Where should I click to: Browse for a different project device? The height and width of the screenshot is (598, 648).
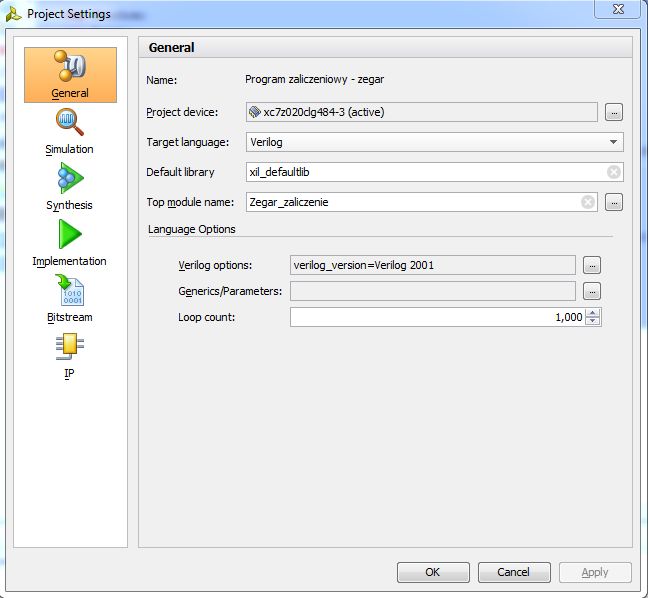(614, 112)
